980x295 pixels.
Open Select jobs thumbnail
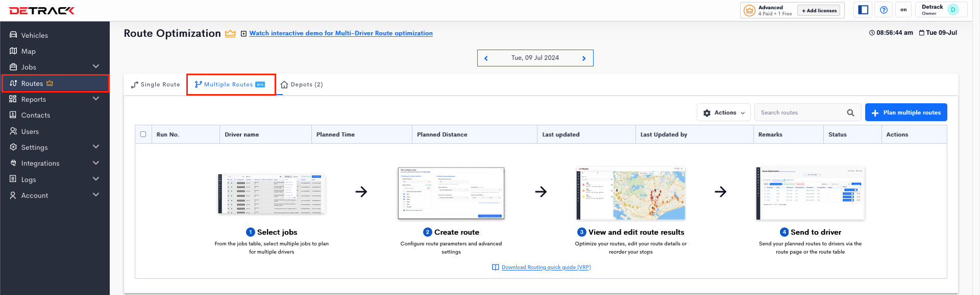click(272, 194)
